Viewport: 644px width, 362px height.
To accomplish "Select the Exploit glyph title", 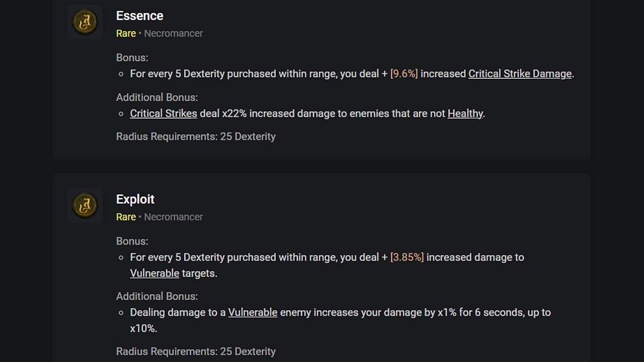I will click(135, 199).
